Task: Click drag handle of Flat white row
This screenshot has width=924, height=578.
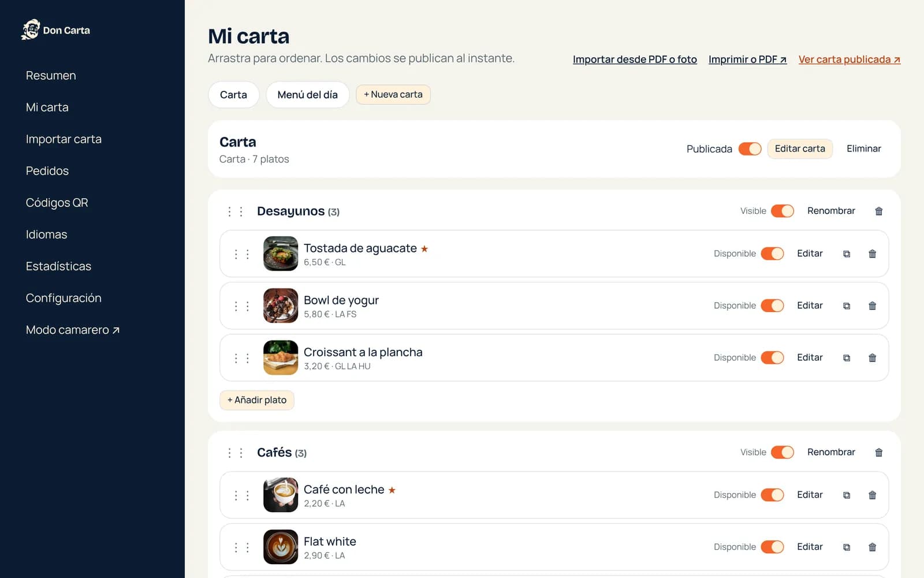Action: point(241,547)
